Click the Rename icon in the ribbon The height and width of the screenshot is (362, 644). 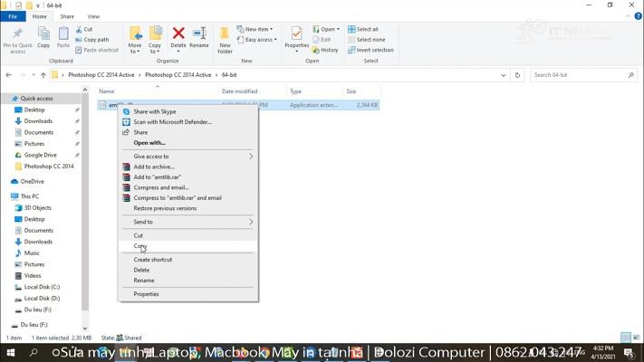(198, 38)
